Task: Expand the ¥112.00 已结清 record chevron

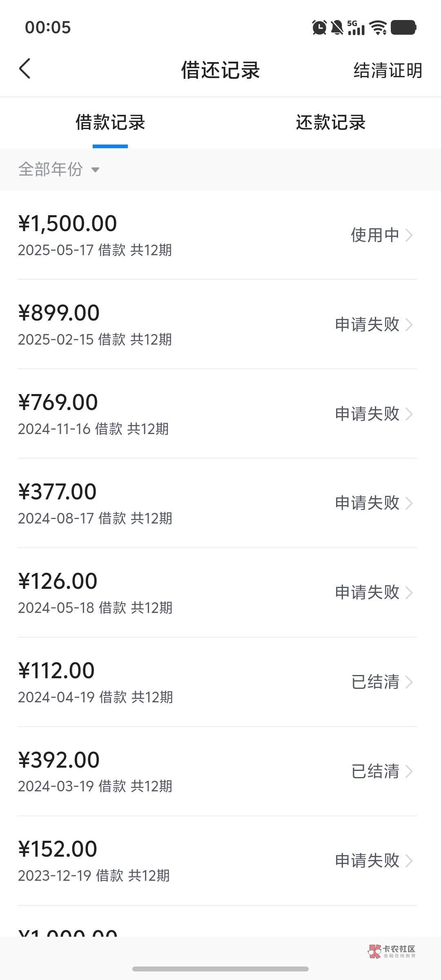Action: coord(409,682)
